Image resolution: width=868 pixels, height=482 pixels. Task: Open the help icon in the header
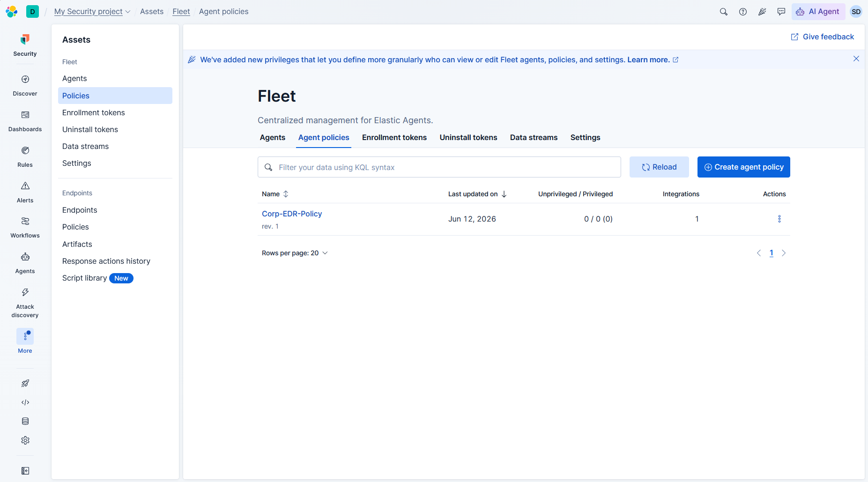tap(743, 12)
